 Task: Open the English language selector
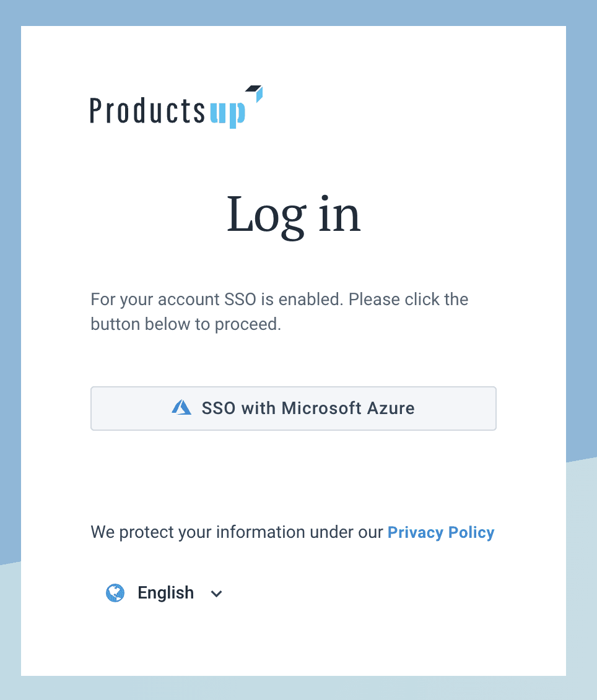pyautogui.click(x=165, y=593)
